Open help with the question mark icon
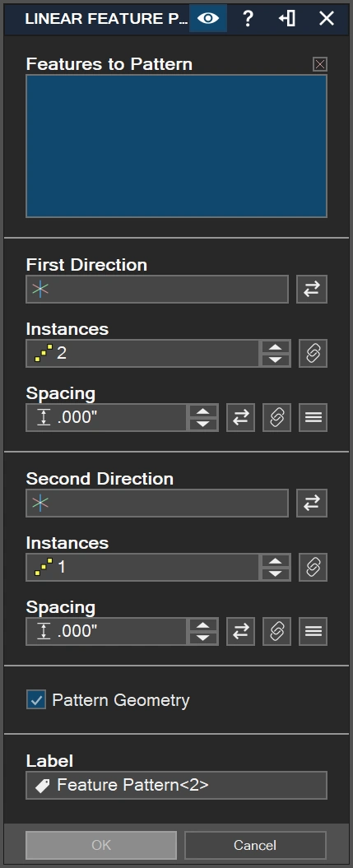 (x=248, y=18)
